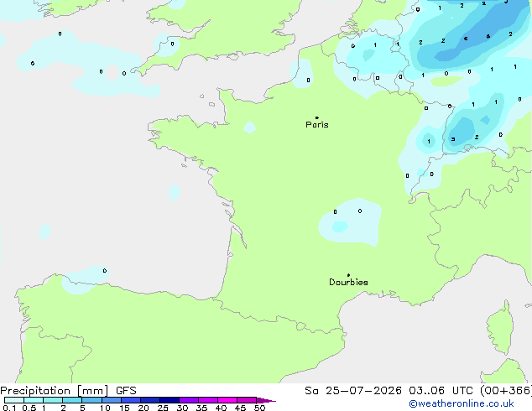Pick the 20–25 mm legend swatch

click(149, 400)
